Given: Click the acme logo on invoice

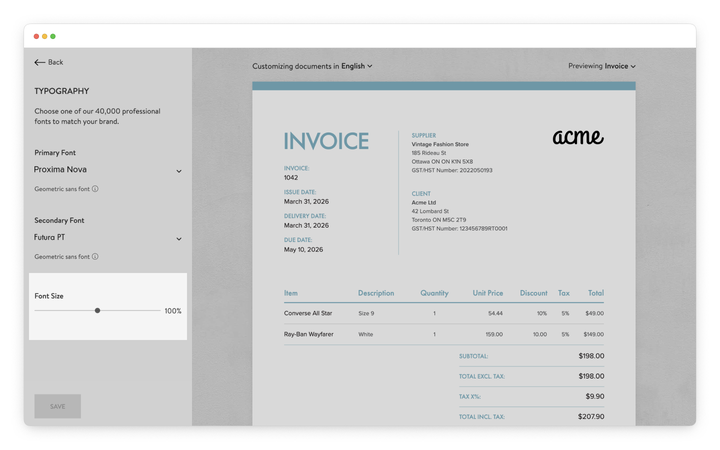Looking at the screenshot, I should tap(578, 137).
